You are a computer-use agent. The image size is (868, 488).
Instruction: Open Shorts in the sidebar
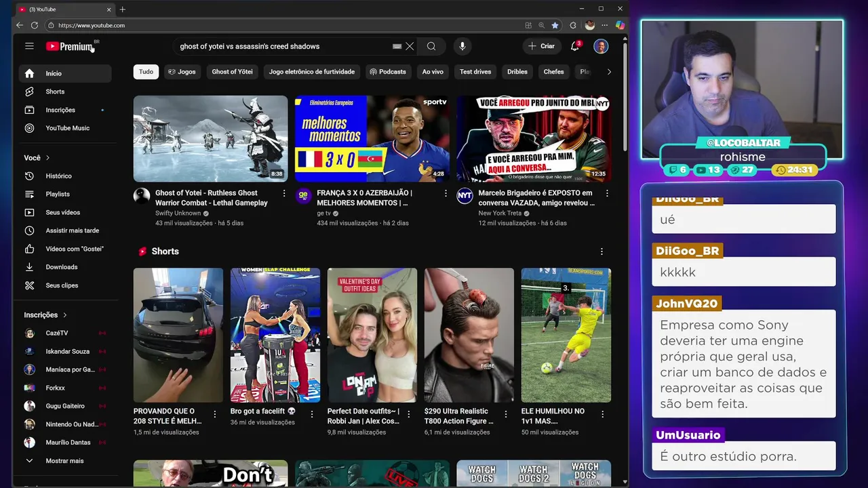click(x=65, y=91)
